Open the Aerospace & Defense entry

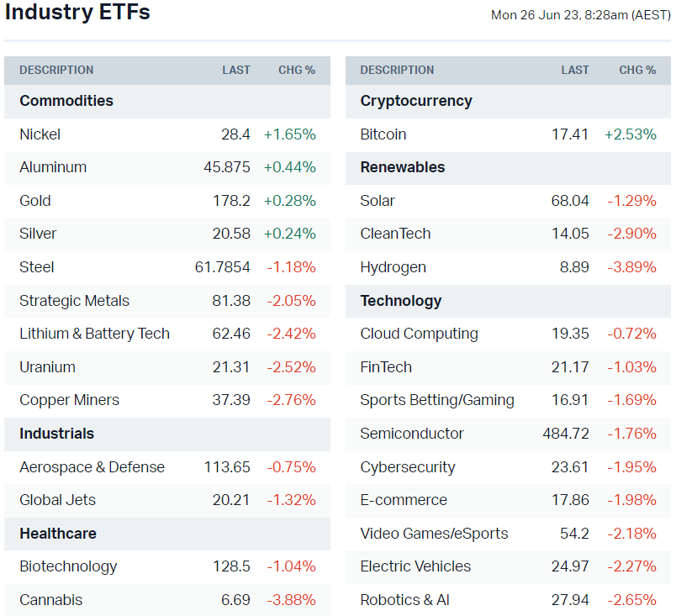pos(92,467)
